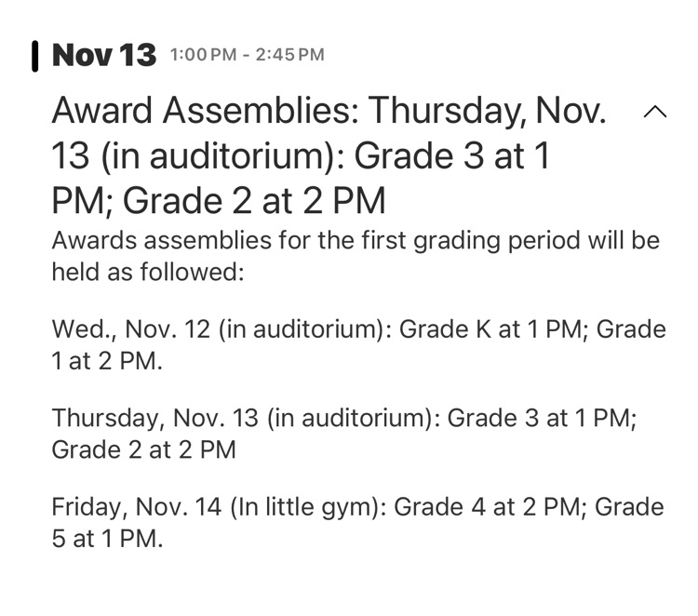
Task: Click small "Grade 2 at 2 PM" description line
Action: click(143, 449)
